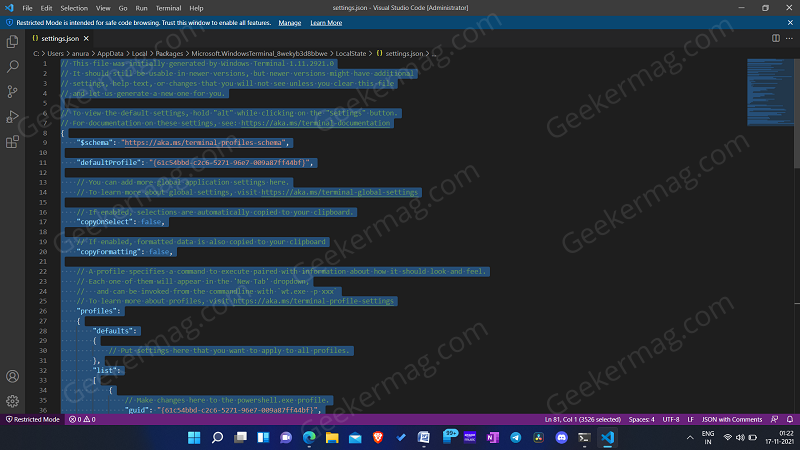800x450 pixels.
Task: Change the LF end-of-line selector
Action: point(690,419)
